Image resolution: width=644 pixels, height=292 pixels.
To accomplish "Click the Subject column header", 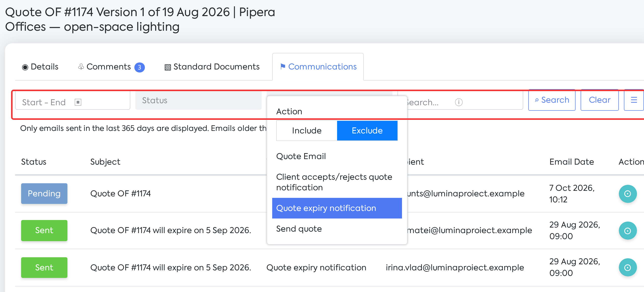I will (x=105, y=162).
